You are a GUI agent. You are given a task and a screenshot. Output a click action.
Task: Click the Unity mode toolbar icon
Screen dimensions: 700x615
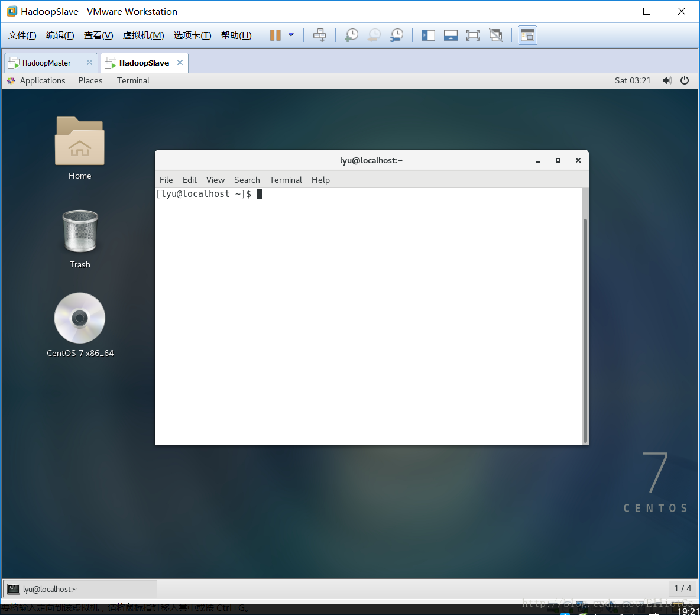pos(495,35)
